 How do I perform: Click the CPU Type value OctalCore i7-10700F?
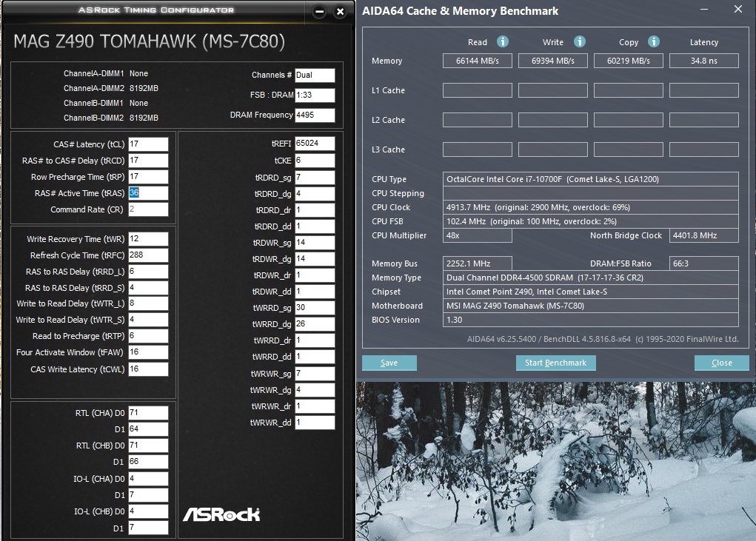[591, 179]
